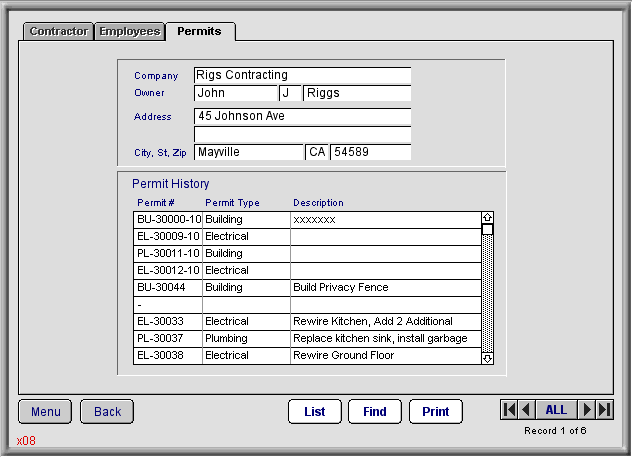Go to previous record arrow
This screenshot has width=632, height=457.
(526, 410)
